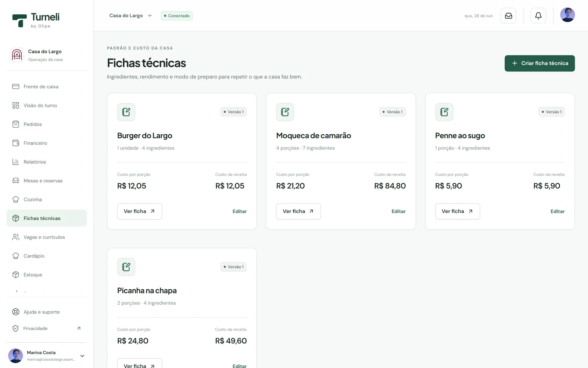588x368 pixels.
Task: Open the profile avatar in top bar
Action: (567, 15)
